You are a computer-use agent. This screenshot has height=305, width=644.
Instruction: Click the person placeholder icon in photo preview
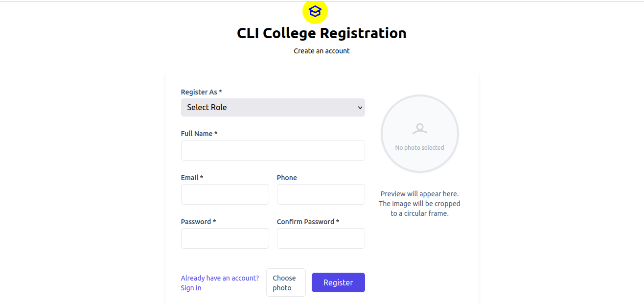(x=419, y=129)
